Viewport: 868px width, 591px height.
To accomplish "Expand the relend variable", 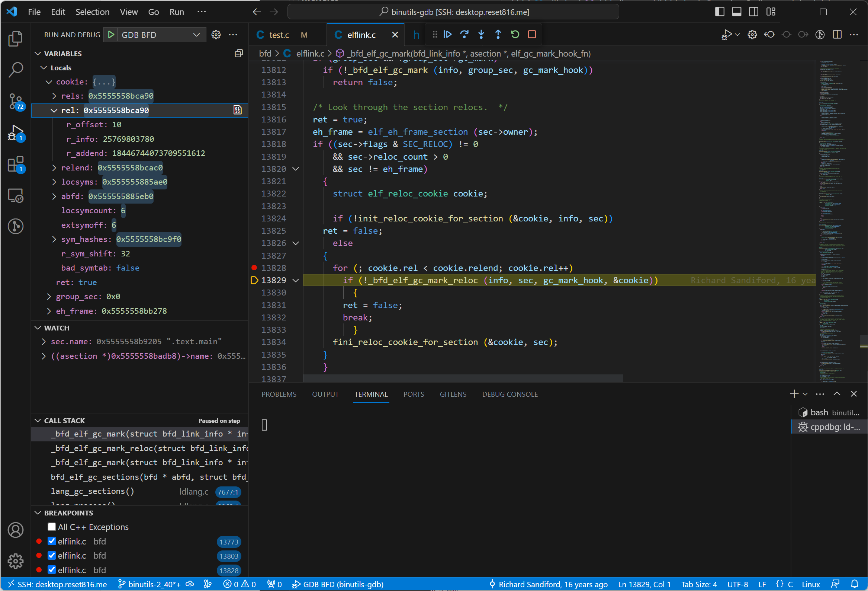I will (54, 168).
